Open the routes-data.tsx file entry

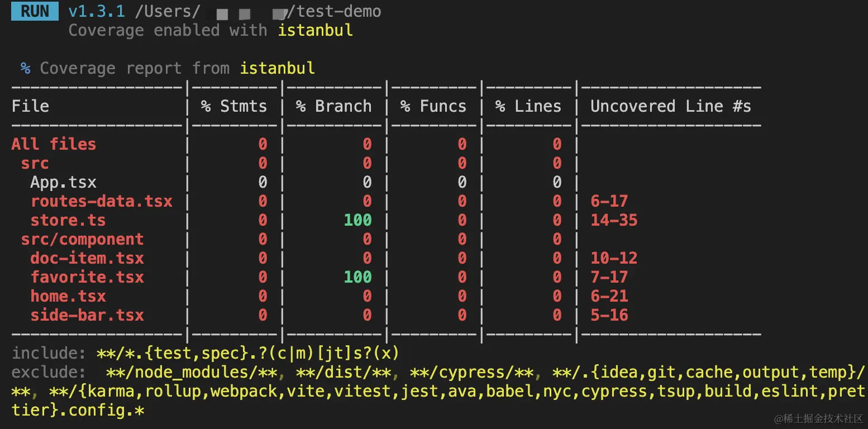[x=101, y=201]
